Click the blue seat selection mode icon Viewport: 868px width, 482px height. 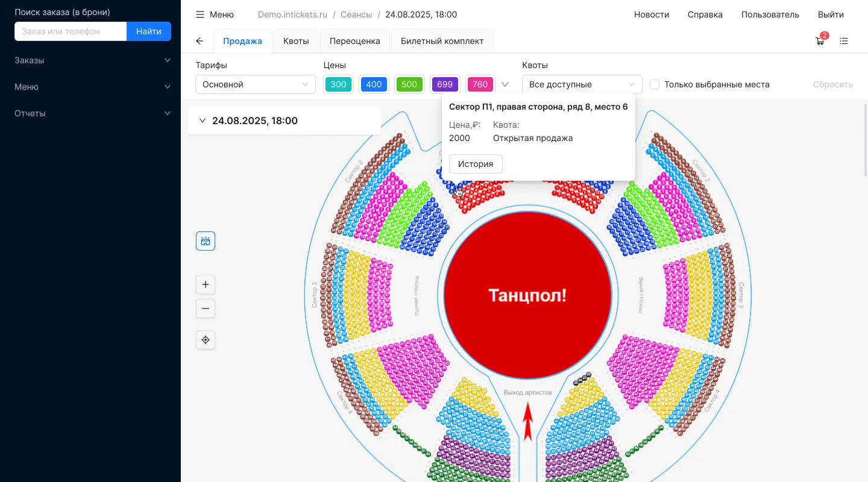pyautogui.click(x=206, y=241)
